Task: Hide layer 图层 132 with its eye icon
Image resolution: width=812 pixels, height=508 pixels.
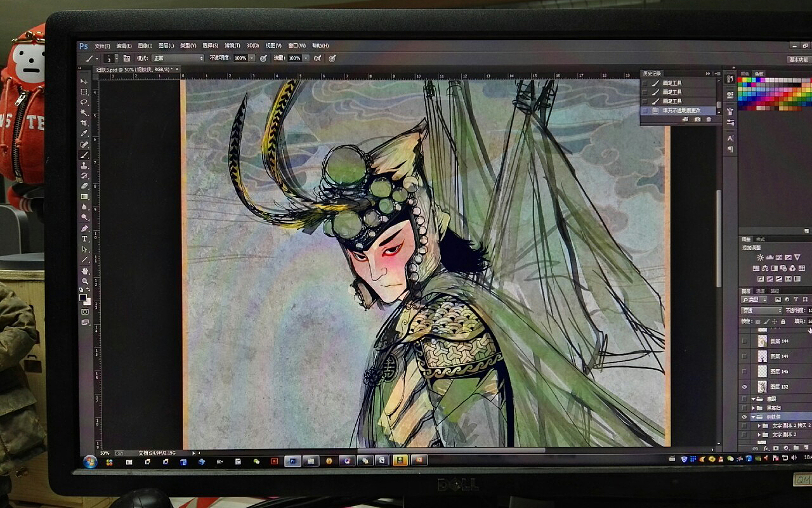Action: pos(745,387)
